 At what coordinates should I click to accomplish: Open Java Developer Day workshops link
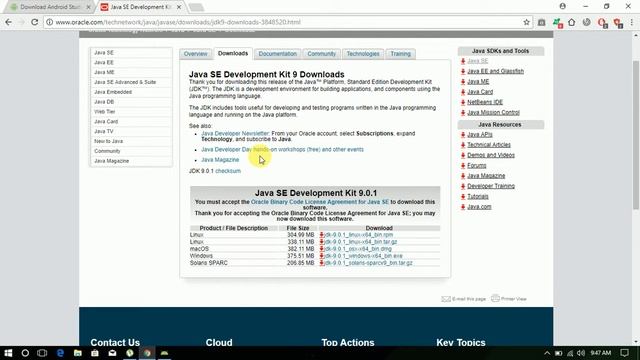282,149
